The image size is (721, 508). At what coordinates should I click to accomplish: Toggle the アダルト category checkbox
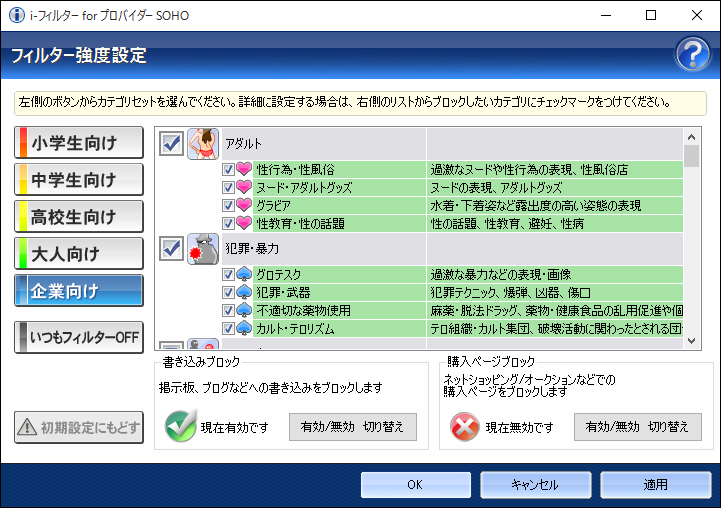(171, 144)
